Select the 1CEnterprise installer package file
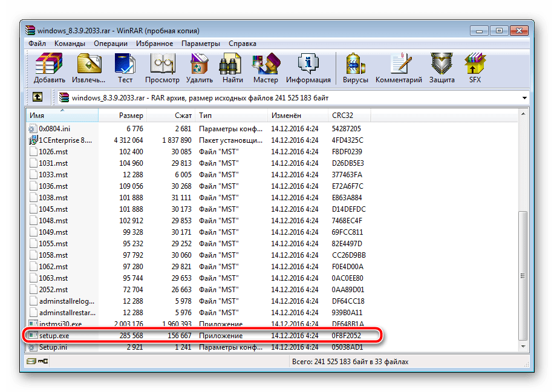Image resolution: width=554 pixels, height=392 pixels. (65, 140)
